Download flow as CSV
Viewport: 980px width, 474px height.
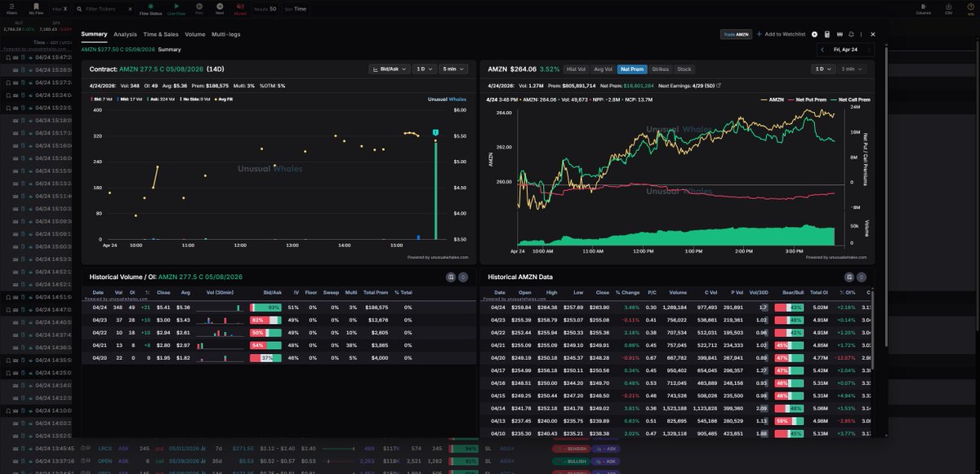pyautogui.click(x=948, y=9)
